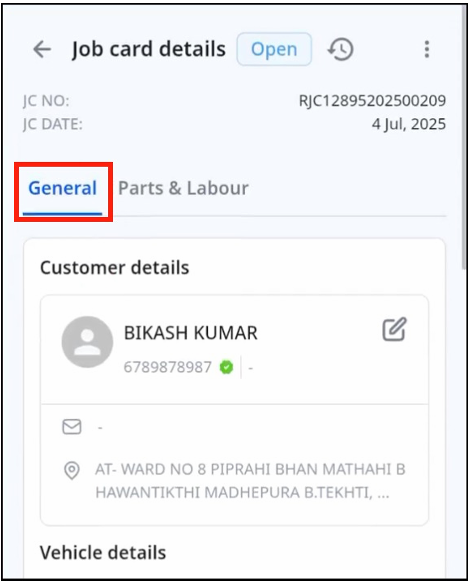
Task: Click the customer avatar placeholder icon
Action: [88, 342]
